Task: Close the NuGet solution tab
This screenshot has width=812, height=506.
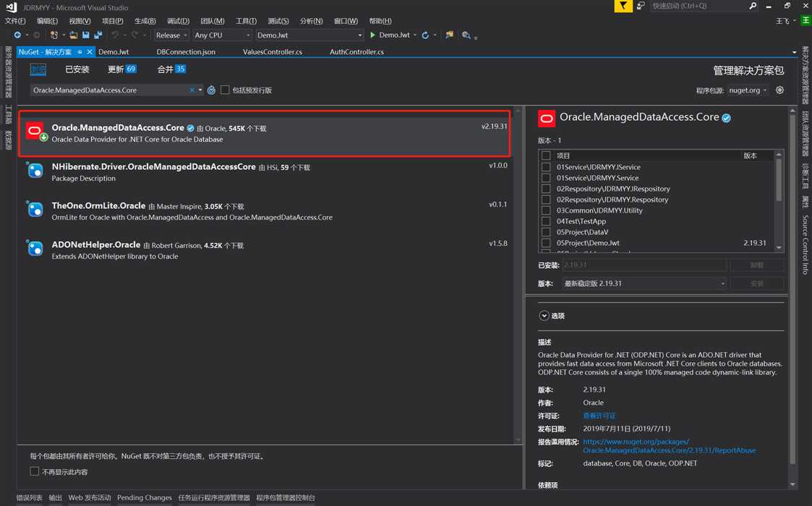Action: (x=90, y=52)
